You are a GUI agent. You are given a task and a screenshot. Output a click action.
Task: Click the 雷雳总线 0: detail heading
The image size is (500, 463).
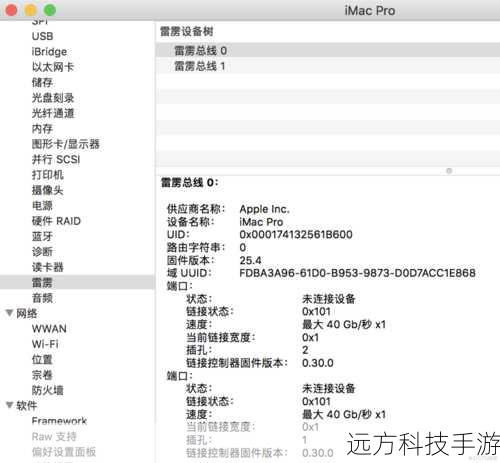point(189,183)
